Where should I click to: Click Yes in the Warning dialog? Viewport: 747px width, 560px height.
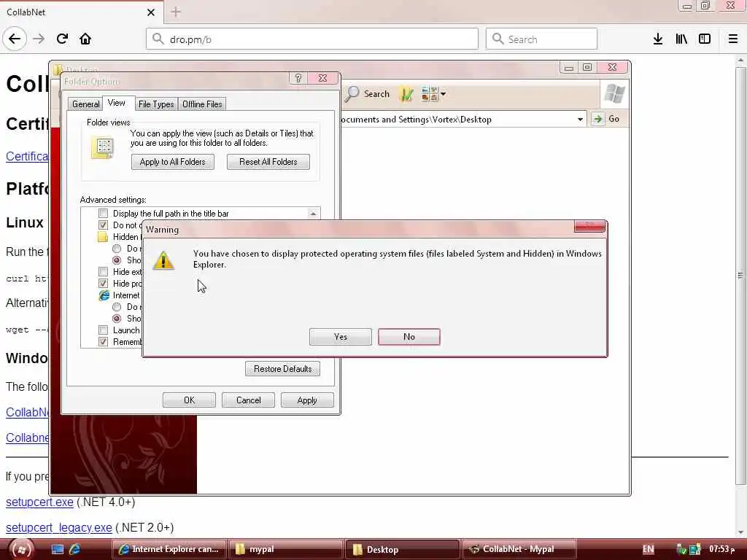pyautogui.click(x=341, y=337)
